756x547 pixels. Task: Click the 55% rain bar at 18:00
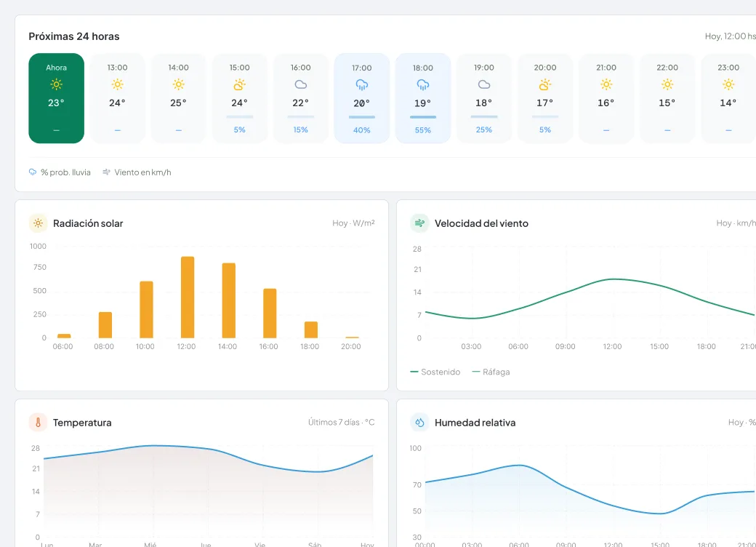click(423, 117)
